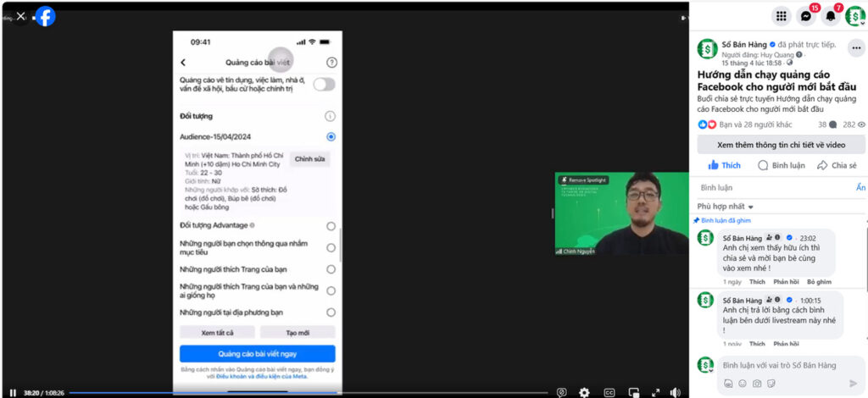
Task: Enter fullscreen video mode
Action: (656, 392)
